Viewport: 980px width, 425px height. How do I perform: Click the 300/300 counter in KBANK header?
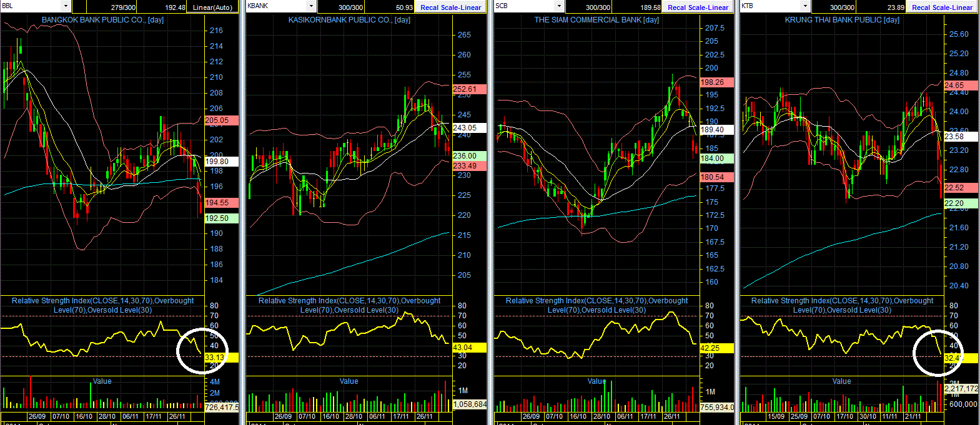tap(350, 7)
